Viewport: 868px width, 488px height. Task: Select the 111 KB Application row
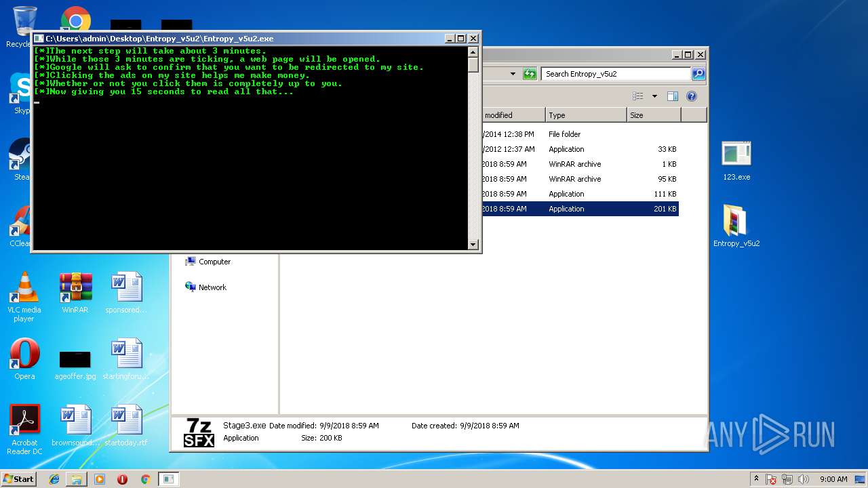point(580,194)
